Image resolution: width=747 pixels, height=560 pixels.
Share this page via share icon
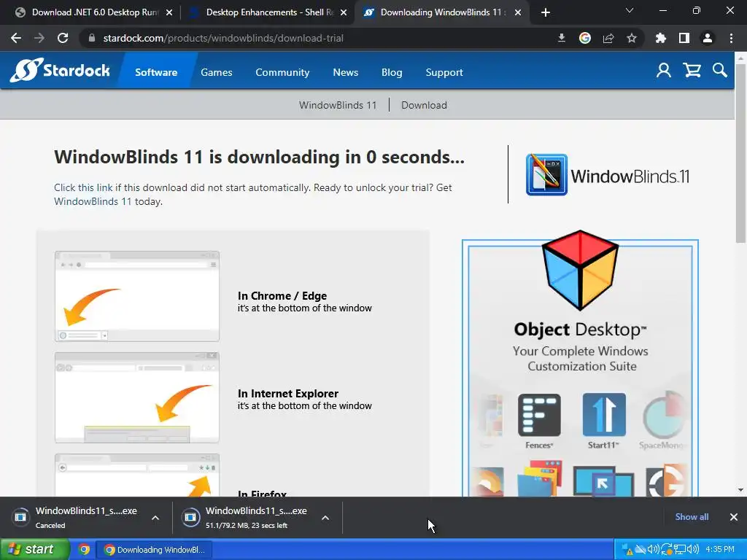pyautogui.click(x=608, y=38)
